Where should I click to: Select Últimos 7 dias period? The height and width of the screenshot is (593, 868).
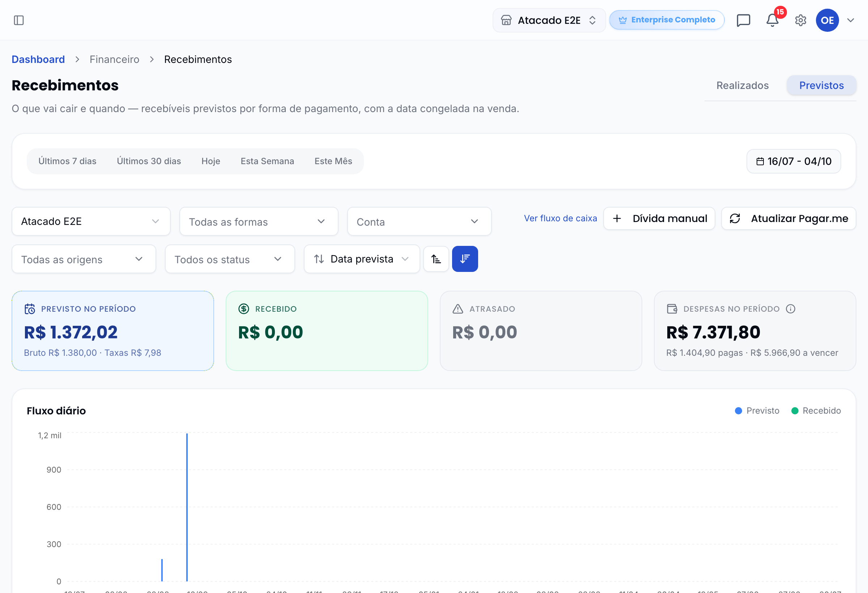[x=67, y=161]
